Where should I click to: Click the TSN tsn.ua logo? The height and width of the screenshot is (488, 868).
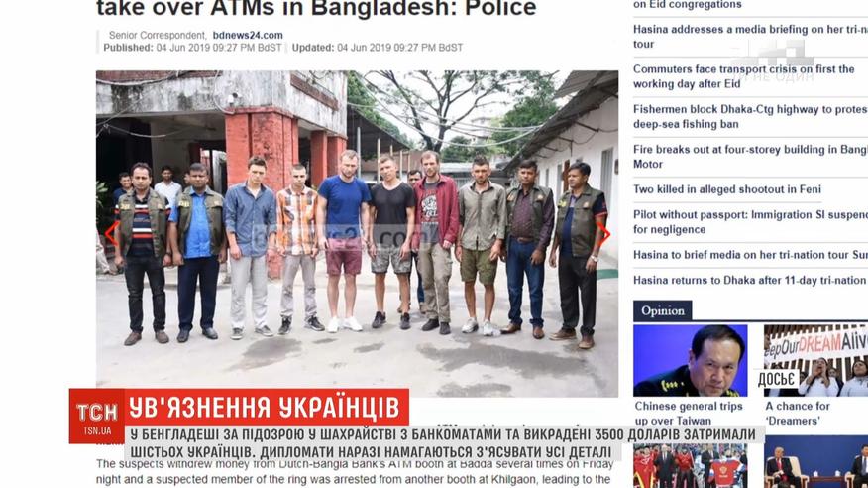[x=97, y=416]
